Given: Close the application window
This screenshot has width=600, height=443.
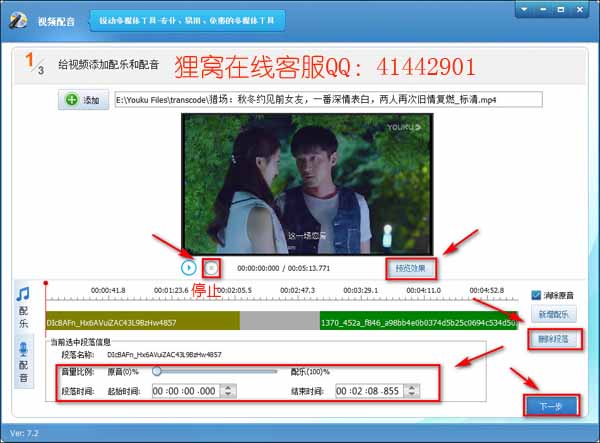Looking at the screenshot, I should pos(580,9).
